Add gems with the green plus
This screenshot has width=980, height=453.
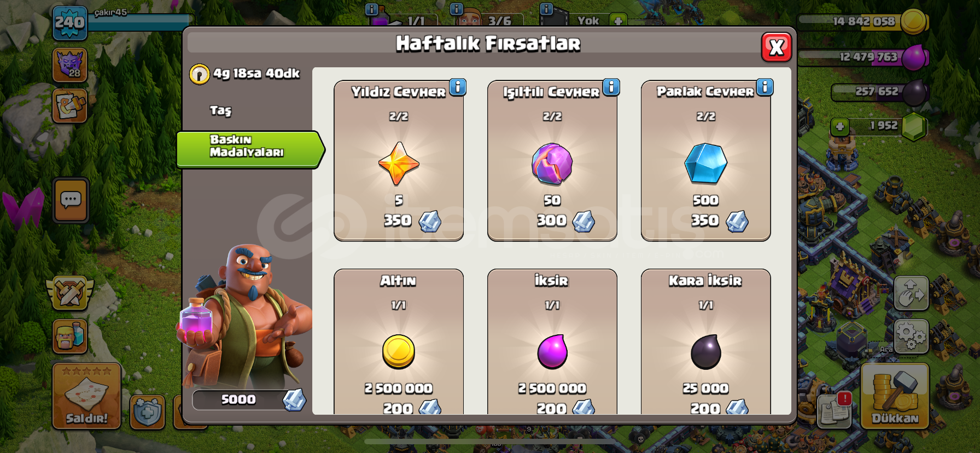point(840,127)
